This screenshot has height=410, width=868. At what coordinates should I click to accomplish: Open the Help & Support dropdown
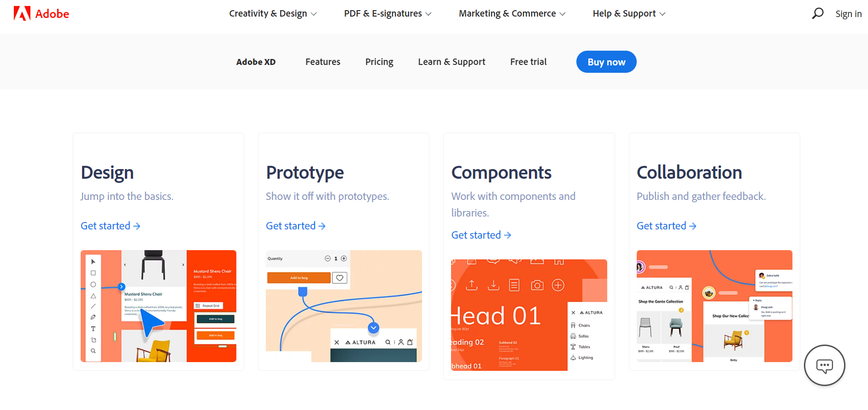pyautogui.click(x=629, y=14)
